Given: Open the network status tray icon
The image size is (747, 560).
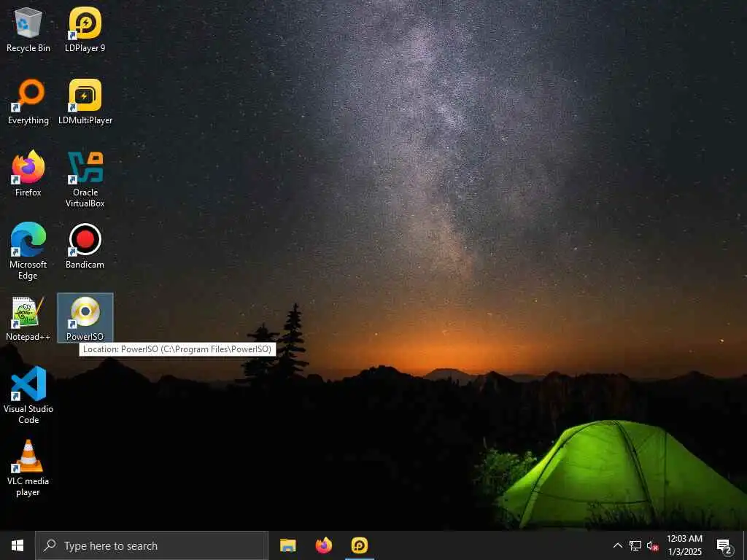Looking at the screenshot, I should pos(635,545).
